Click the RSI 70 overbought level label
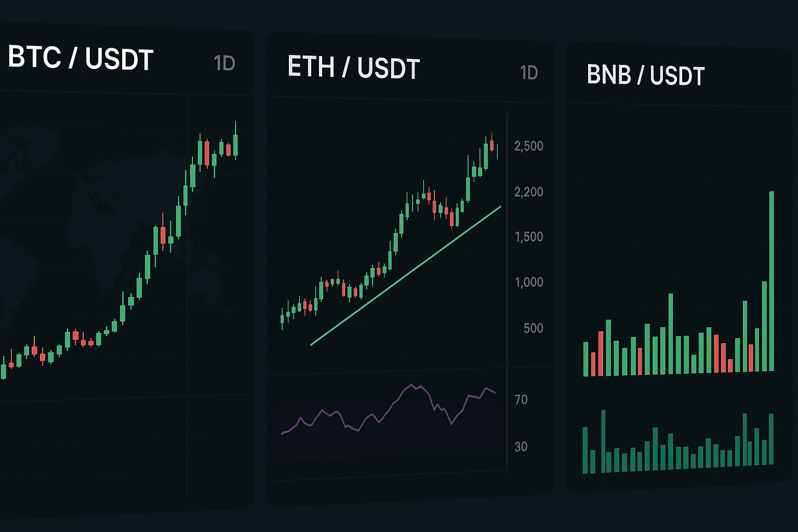 tap(521, 400)
